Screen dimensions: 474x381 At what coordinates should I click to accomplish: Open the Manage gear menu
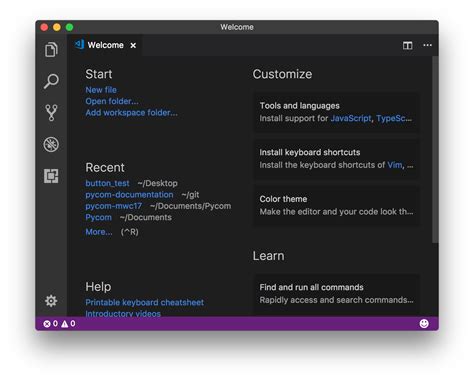click(x=51, y=301)
